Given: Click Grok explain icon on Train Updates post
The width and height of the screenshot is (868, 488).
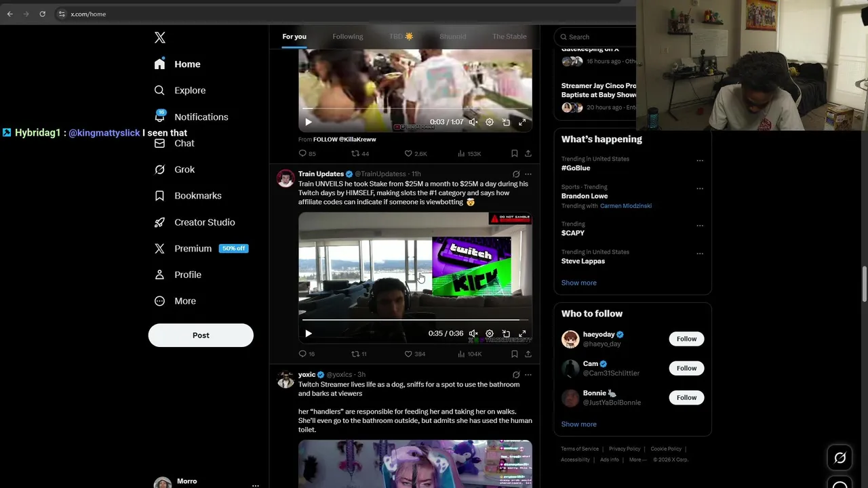Looking at the screenshot, I should click(x=516, y=174).
